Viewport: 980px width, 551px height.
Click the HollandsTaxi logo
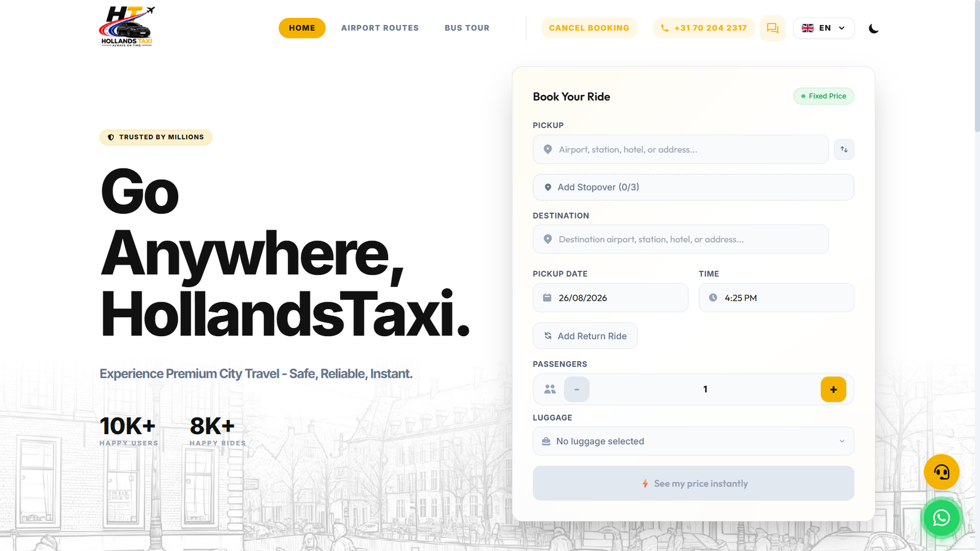(126, 26)
